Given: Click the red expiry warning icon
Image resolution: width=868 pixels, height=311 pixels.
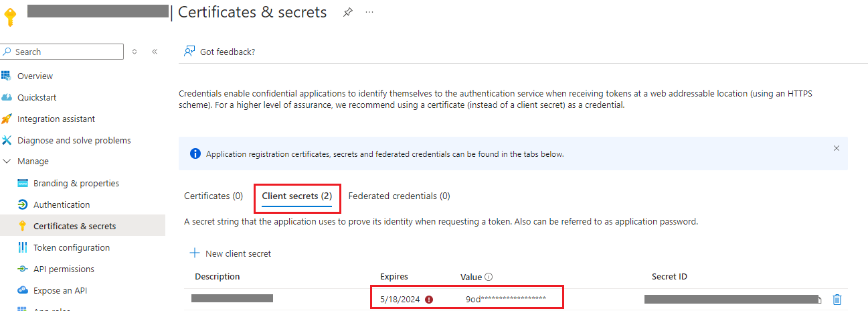Looking at the screenshot, I should tap(429, 300).
